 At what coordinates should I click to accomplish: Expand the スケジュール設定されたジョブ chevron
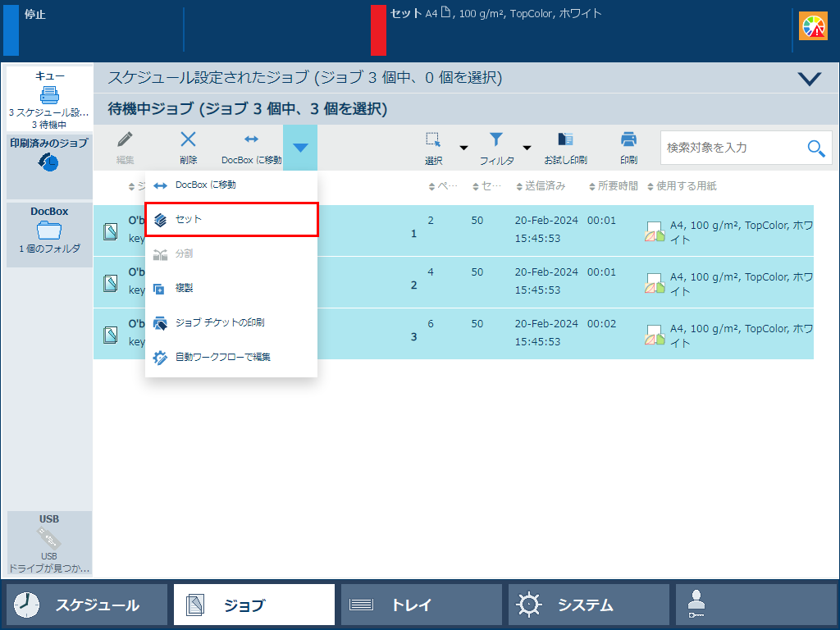(x=809, y=79)
